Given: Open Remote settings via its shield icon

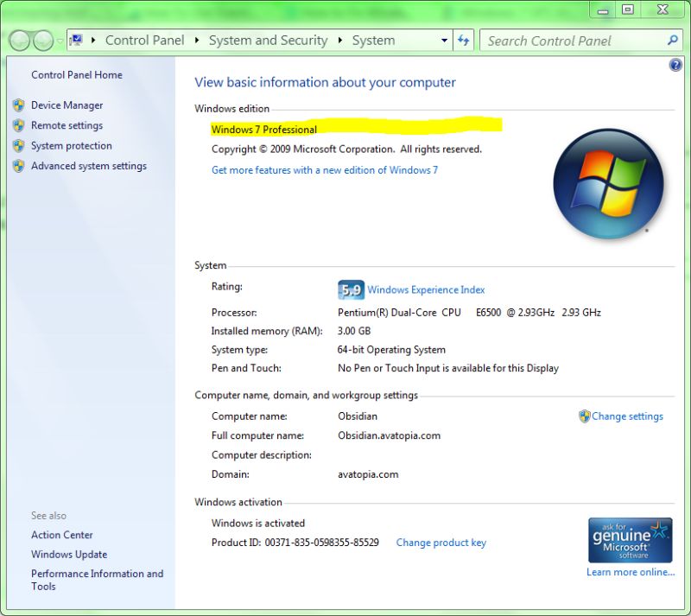Looking at the screenshot, I should click(18, 125).
